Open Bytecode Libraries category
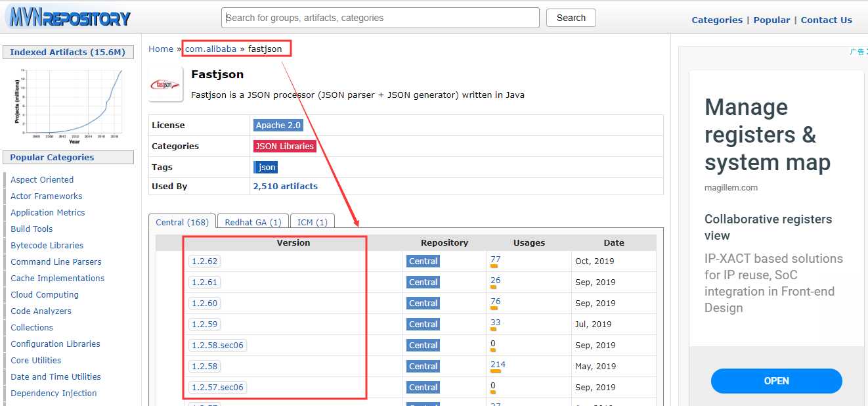 [x=47, y=245]
